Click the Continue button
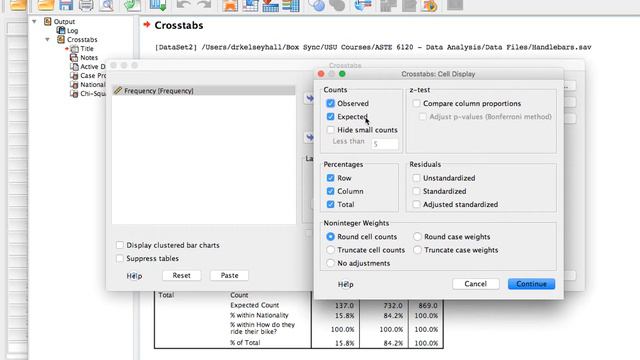Viewport: 640px width, 360px height. (531, 284)
